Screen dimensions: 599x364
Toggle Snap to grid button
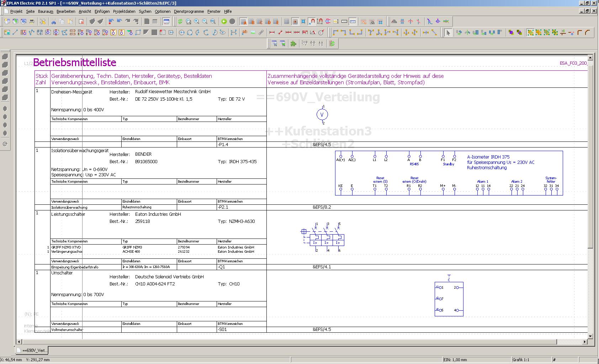pos(295,21)
